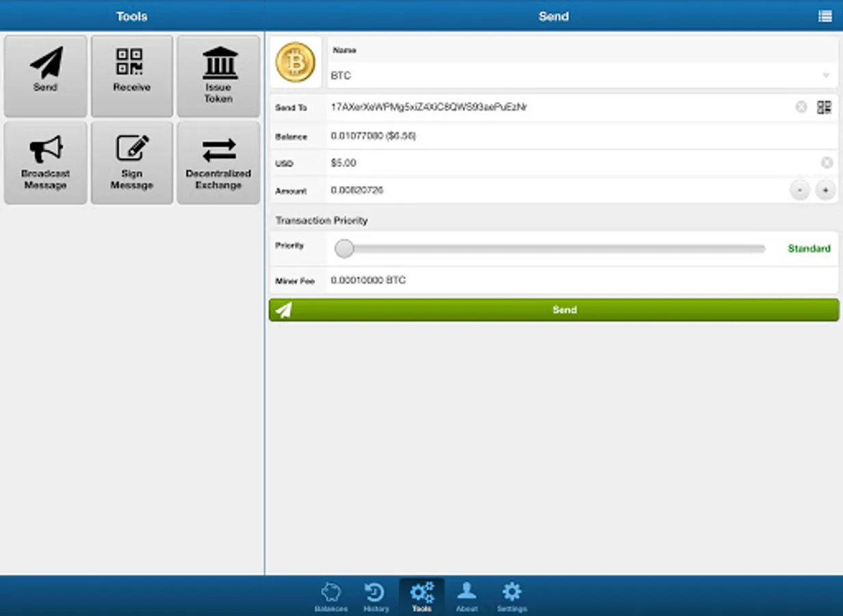
Task: Open the list menu icon in header
Action: click(x=825, y=16)
